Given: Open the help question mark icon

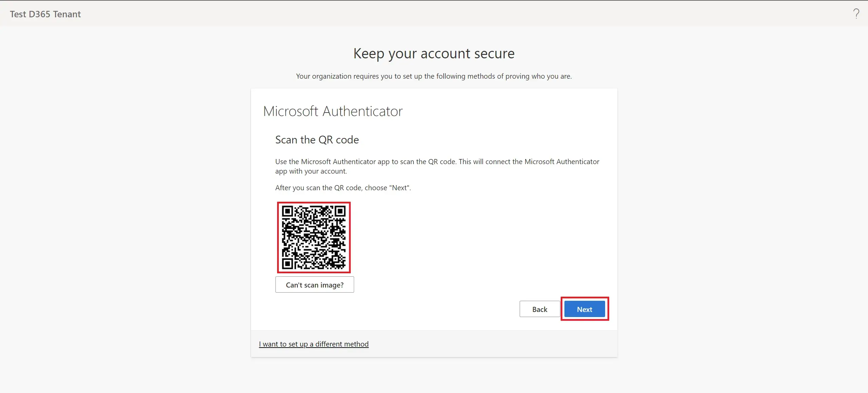Looking at the screenshot, I should point(856,14).
